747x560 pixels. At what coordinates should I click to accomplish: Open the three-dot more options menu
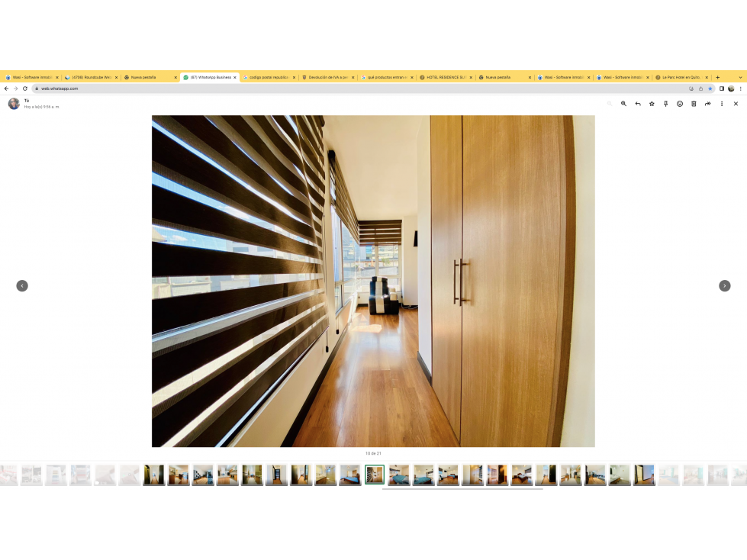click(x=722, y=104)
